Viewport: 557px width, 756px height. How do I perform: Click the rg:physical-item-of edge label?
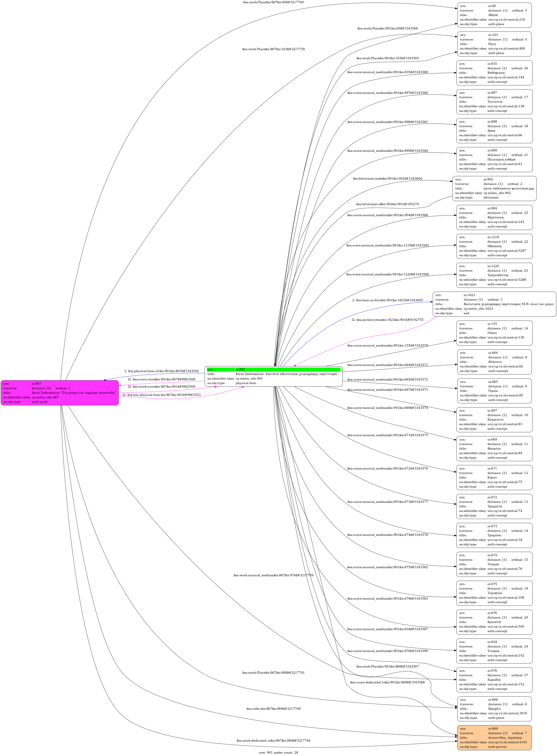tap(162, 371)
